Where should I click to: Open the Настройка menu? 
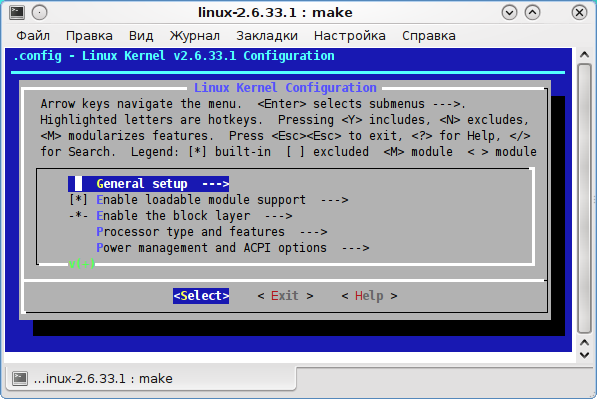point(350,36)
